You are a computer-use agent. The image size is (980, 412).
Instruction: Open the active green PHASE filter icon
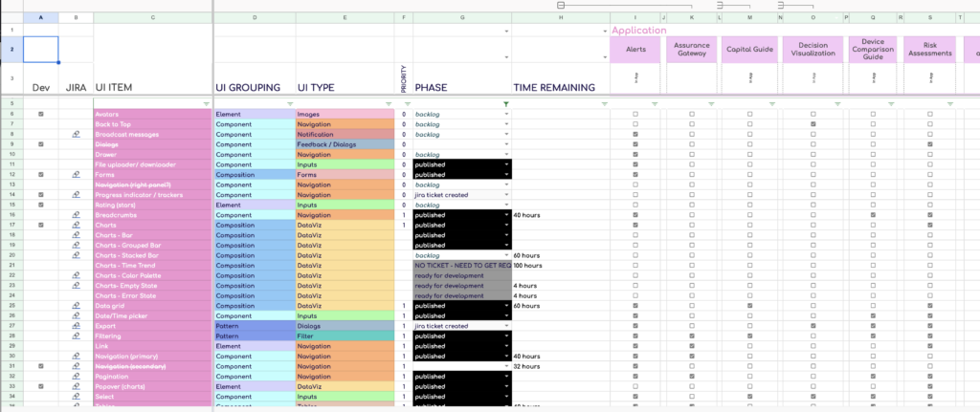(505, 103)
